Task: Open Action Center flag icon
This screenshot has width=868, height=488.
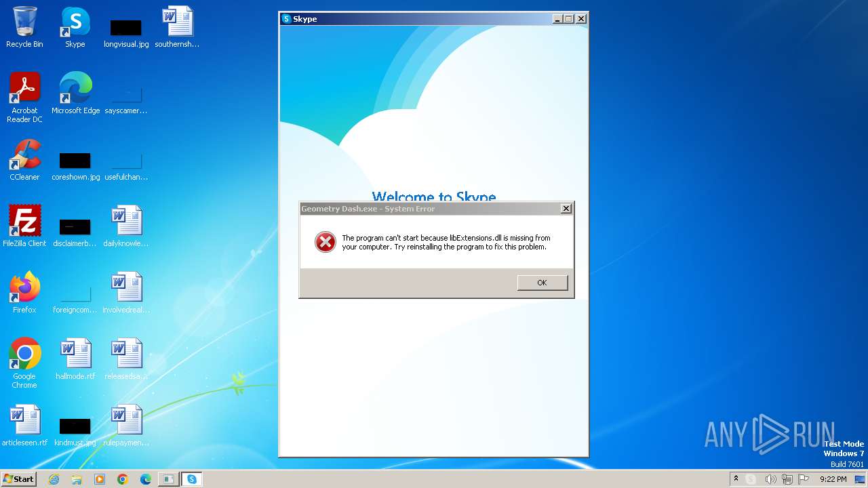Action: (804, 479)
